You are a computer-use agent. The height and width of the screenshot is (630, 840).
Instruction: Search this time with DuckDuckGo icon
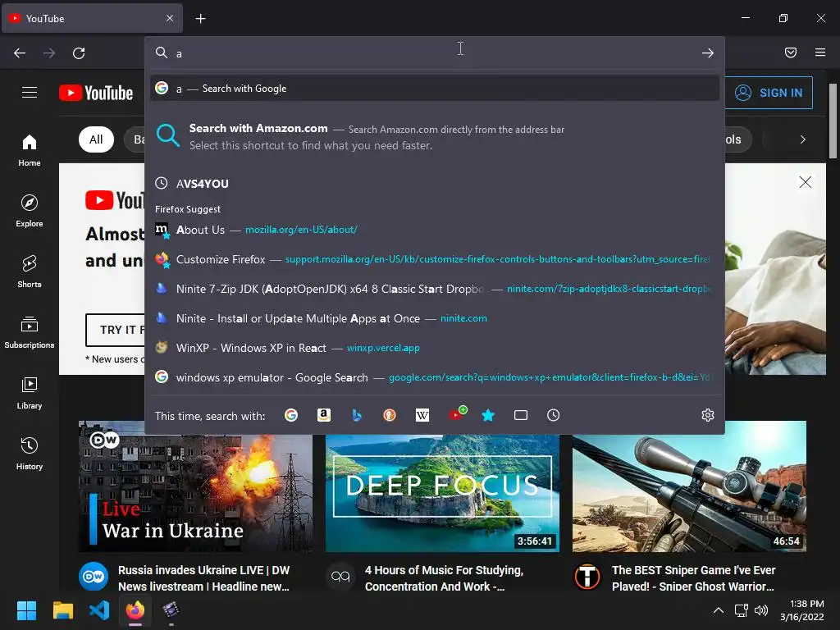[x=390, y=415]
